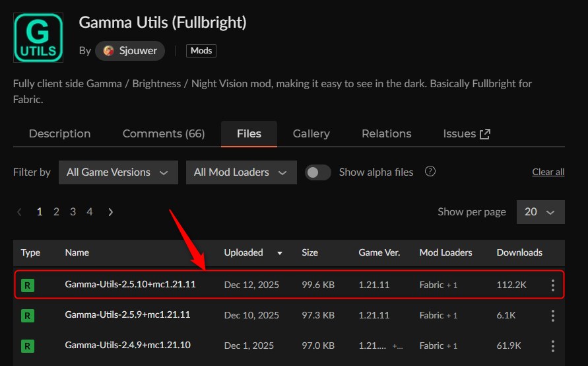Viewport: 588px width, 366px height.
Task: Expand the All Game Versions dropdown
Action: click(118, 172)
